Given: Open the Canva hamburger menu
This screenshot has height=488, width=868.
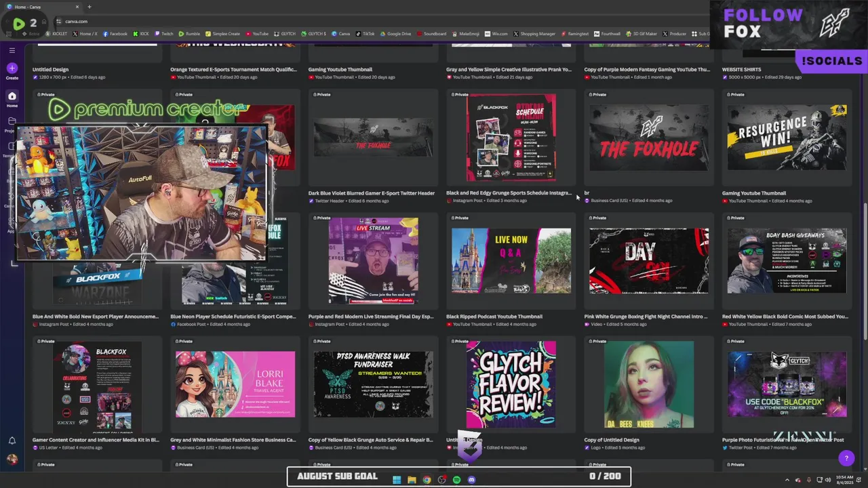Looking at the screenshot, I should tap(12, 50).
